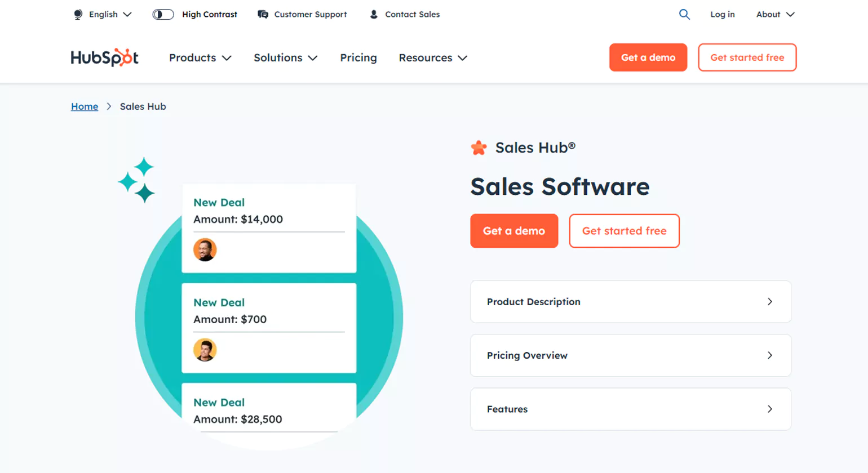This screenshot has height=473, width=868.
Task: Open the About dropdown
Action: click(774, 14)
